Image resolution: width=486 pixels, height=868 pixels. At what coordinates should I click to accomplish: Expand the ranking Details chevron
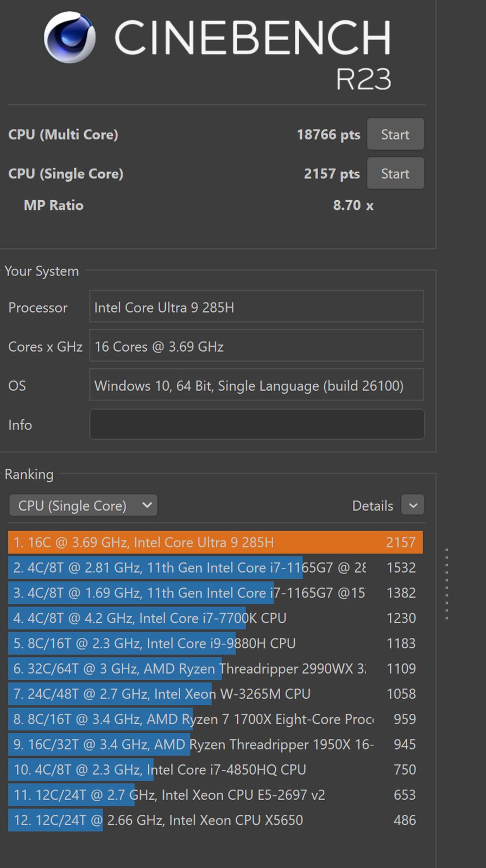pos(413,505)
